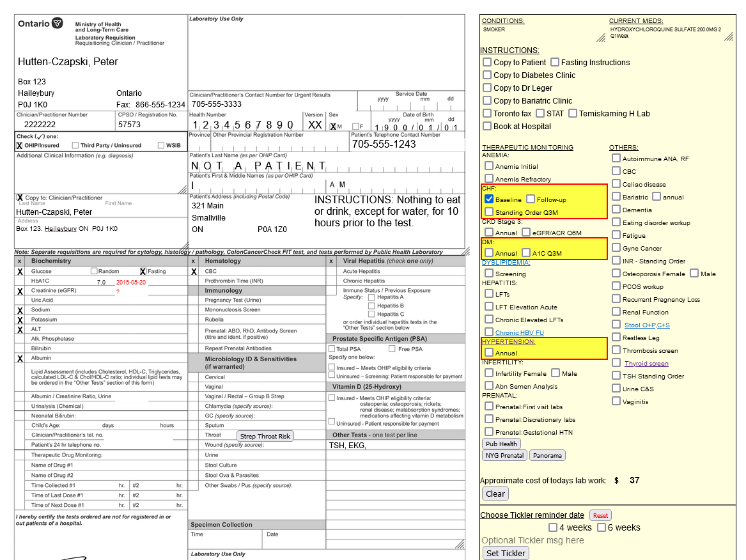
Task: Click the Pub Health button
Action: pos(501,444)
